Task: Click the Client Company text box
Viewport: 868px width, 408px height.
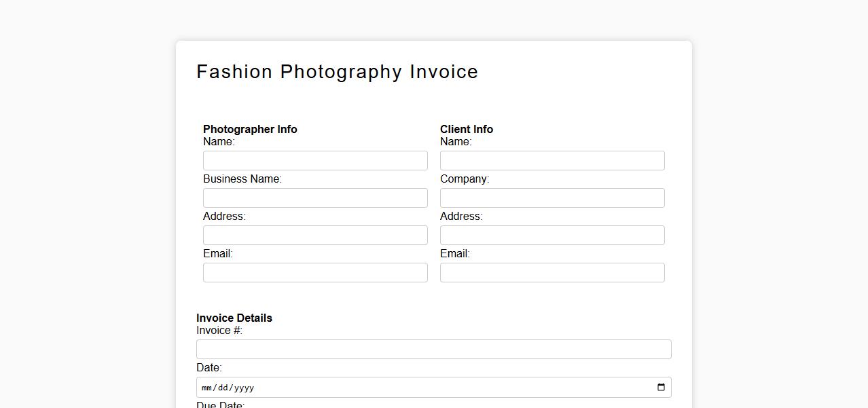Action: 552,198
